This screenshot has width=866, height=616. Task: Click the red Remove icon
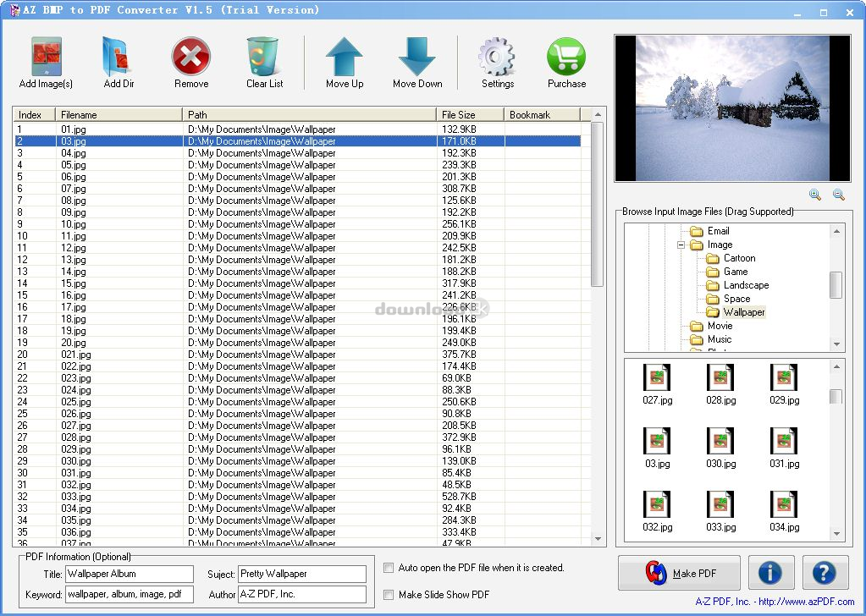pyautogui.click(x=191, y=57)
